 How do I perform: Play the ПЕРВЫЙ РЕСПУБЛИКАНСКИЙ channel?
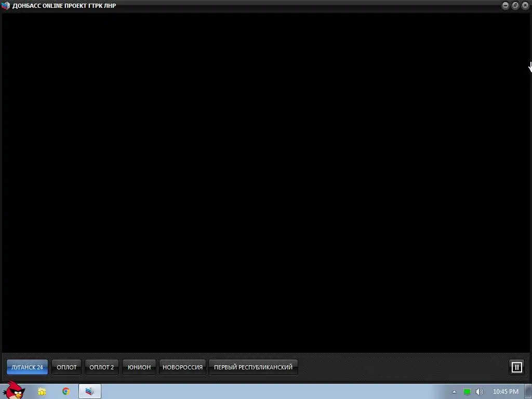tap(253, 367)
